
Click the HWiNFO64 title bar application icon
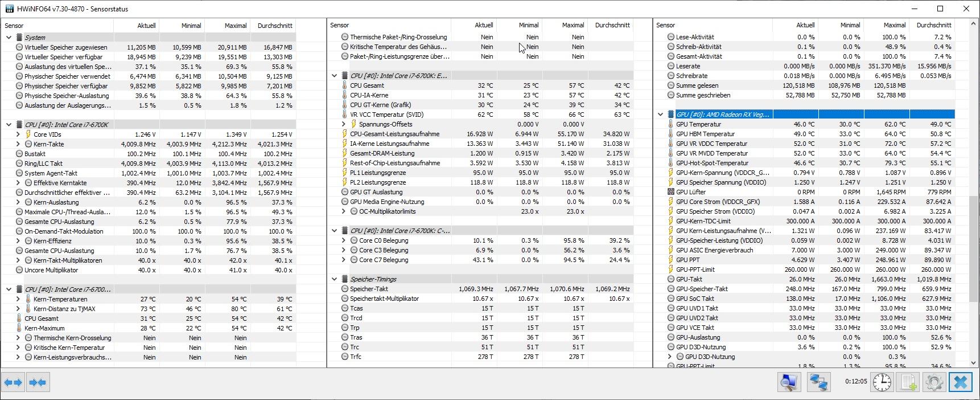pyautogui.click(x=9, y=9)
